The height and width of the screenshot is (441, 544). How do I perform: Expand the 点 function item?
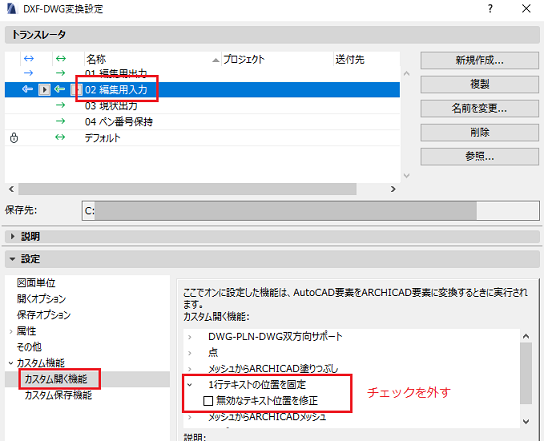coord(190,353)
